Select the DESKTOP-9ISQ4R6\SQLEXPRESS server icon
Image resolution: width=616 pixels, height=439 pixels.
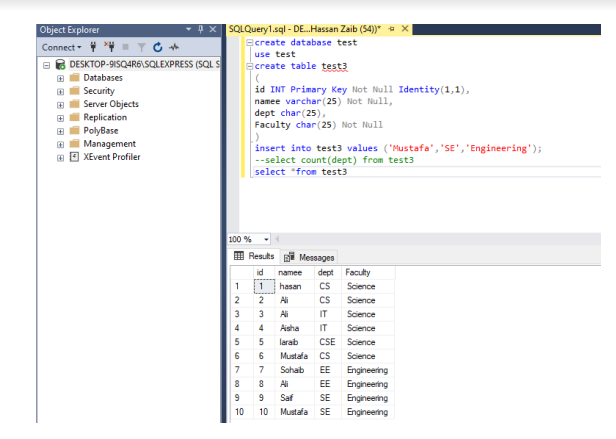[60, 64]
